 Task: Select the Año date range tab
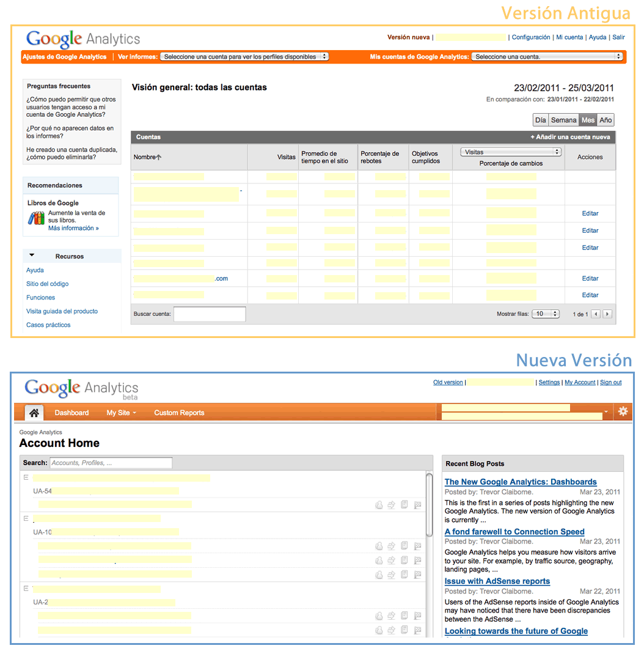606,120
